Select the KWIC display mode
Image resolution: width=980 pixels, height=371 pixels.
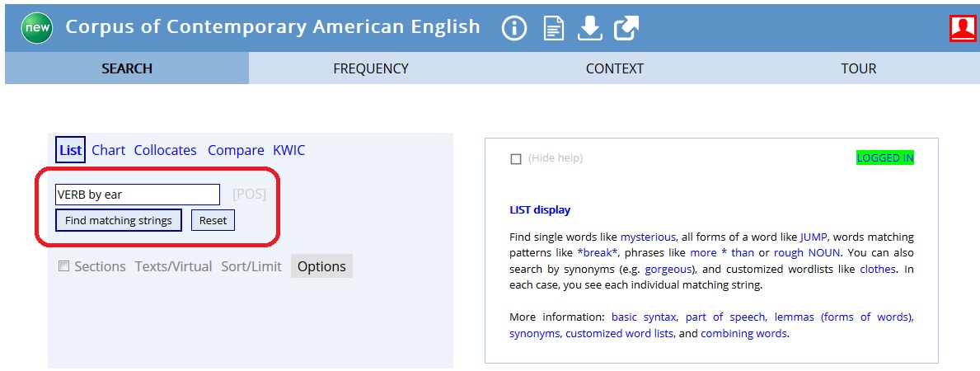point(288,150)
